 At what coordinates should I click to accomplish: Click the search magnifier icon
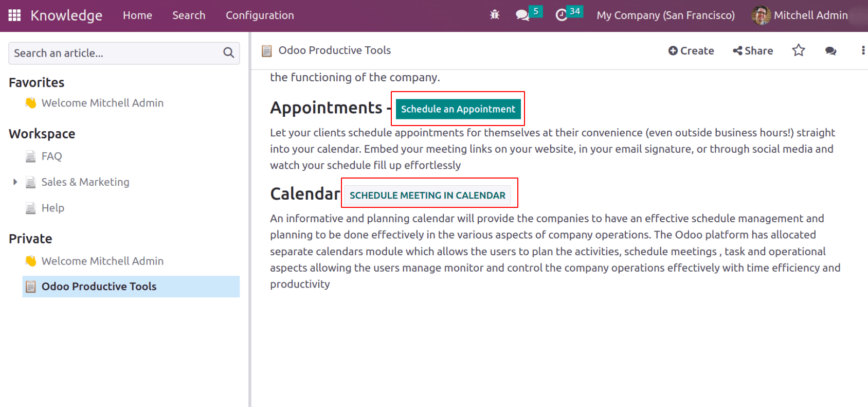tap(229, 52)
